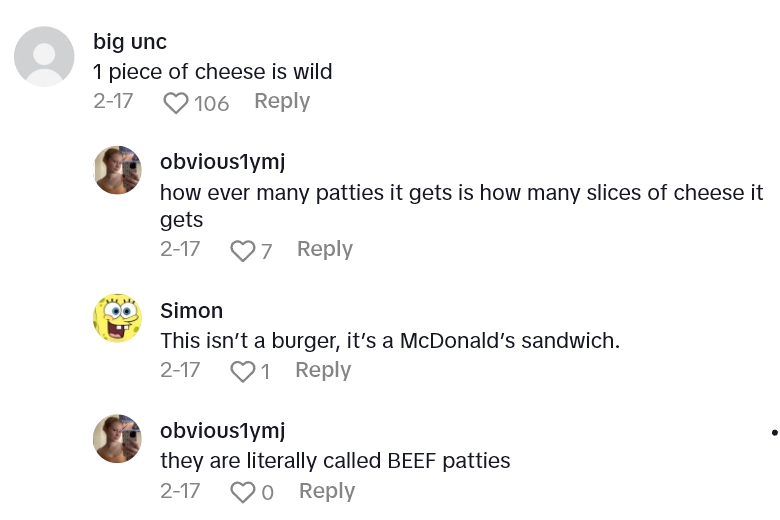780x520 pixels.
Task: Click the text "1 piece of cheese is wild"
Action: (x=212, y=71)
